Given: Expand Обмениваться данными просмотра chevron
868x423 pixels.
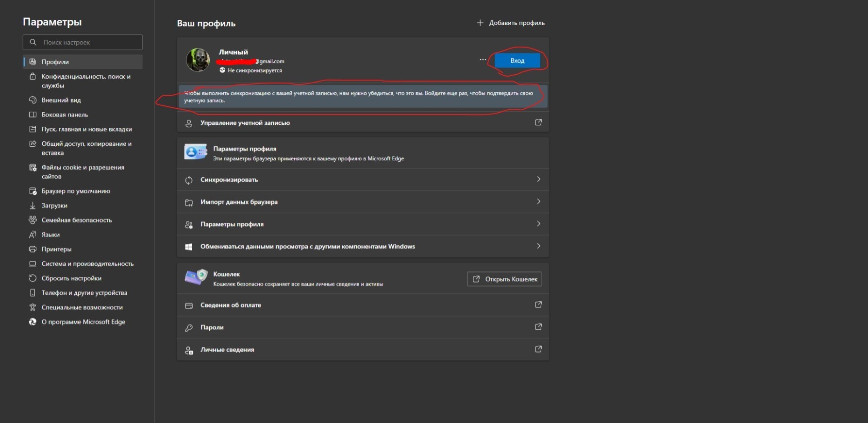Looking at the screenshot, I should pyautogui.click(x=538, y=246).
